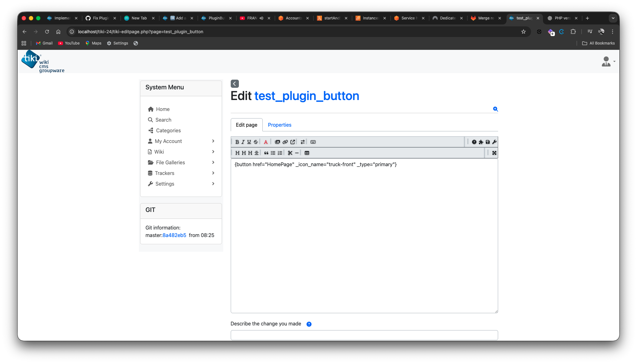Open the Chrome extensions puzzle icon
Screen dimensions: 637x364
pos(573,32)
